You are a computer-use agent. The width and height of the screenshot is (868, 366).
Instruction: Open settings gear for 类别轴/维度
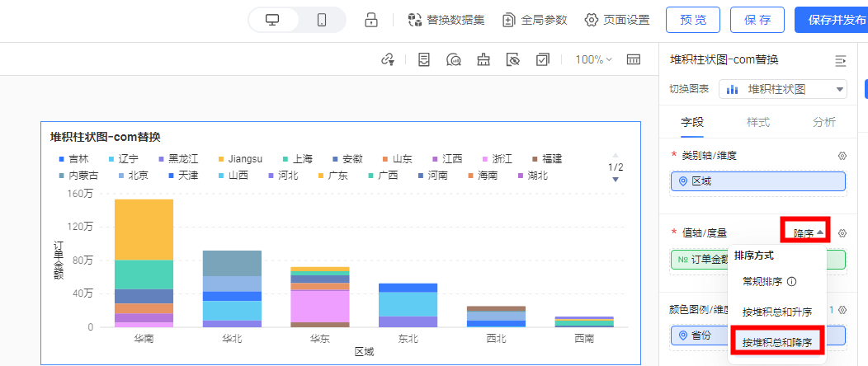pos(842,156)
